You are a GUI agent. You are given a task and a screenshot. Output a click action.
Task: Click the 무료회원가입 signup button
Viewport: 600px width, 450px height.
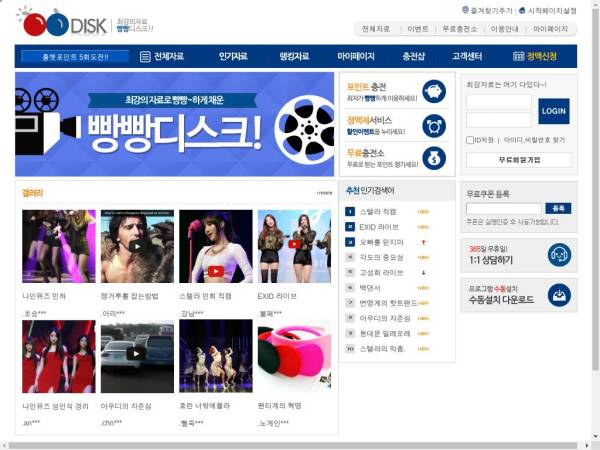[519, 159]
